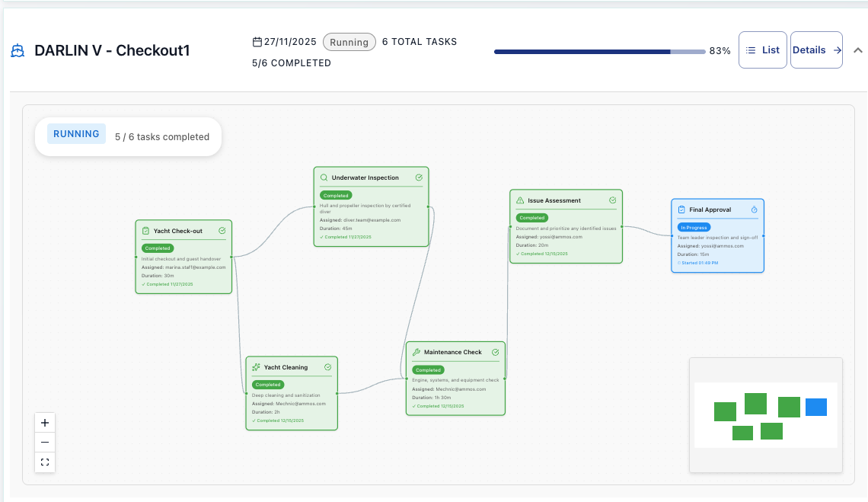Image resolution: width=868 pixels, height=502 pixels.
Task: Click the yacht logo icon in the header
Action: pos(17,50)
